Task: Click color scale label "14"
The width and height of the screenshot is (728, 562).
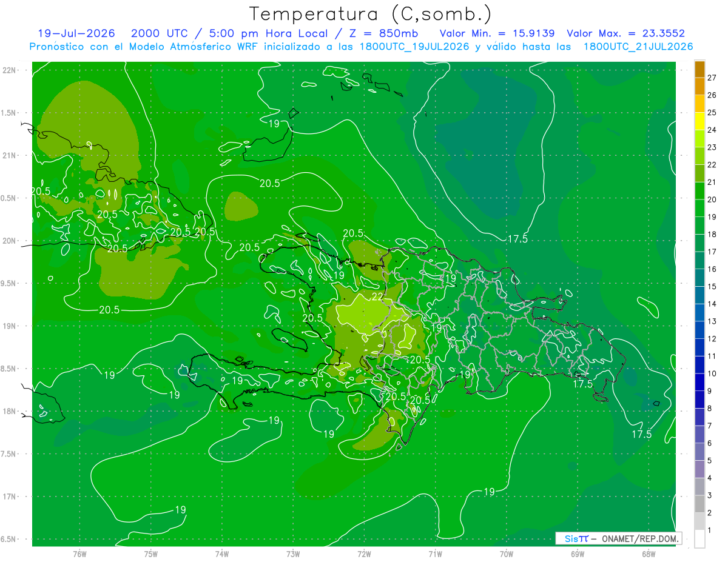Action: (x=712, y=304)
